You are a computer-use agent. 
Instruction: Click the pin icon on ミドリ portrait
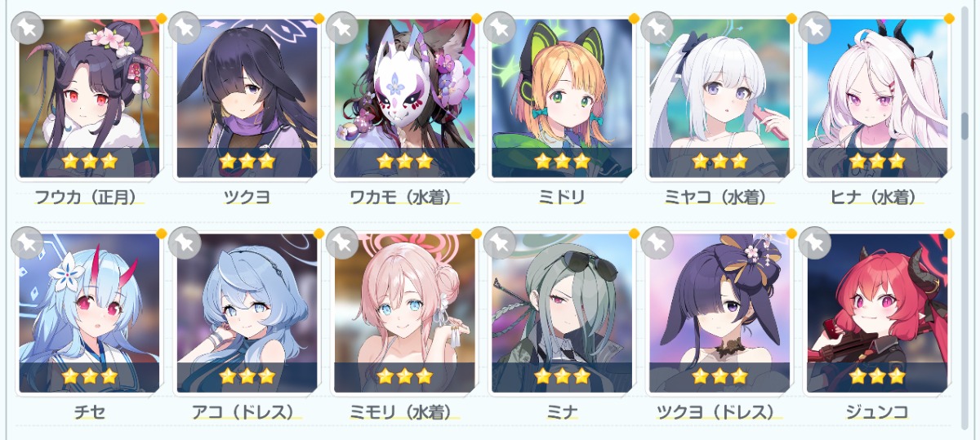point(500,28)
